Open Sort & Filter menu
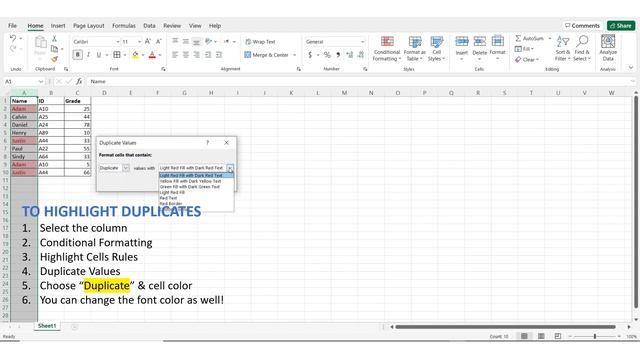 click(562, 49)
